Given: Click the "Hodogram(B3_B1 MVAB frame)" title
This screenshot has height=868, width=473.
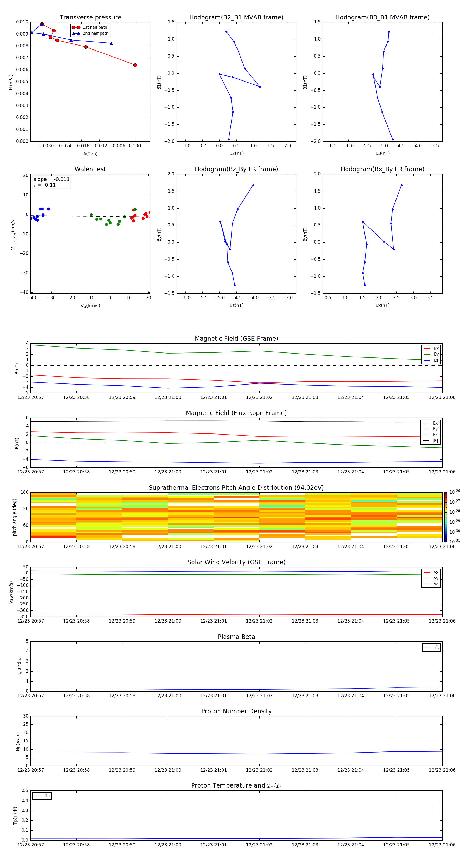Looking at the screenshot, I should [x=382, y=18].
